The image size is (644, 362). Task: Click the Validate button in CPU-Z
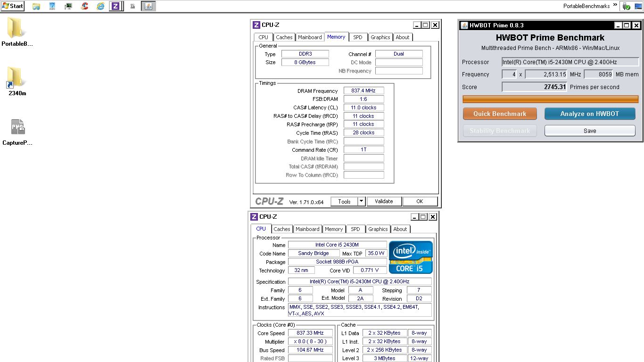[x=384, y=201]
